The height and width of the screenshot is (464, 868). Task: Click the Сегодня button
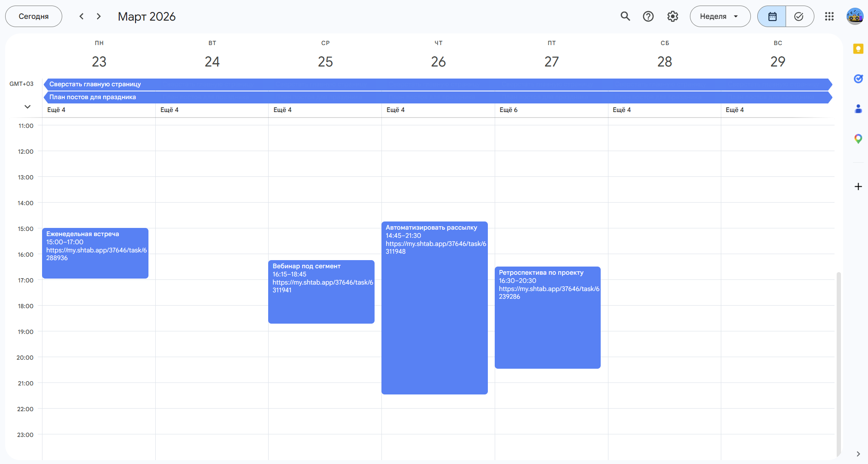point(33,16)
